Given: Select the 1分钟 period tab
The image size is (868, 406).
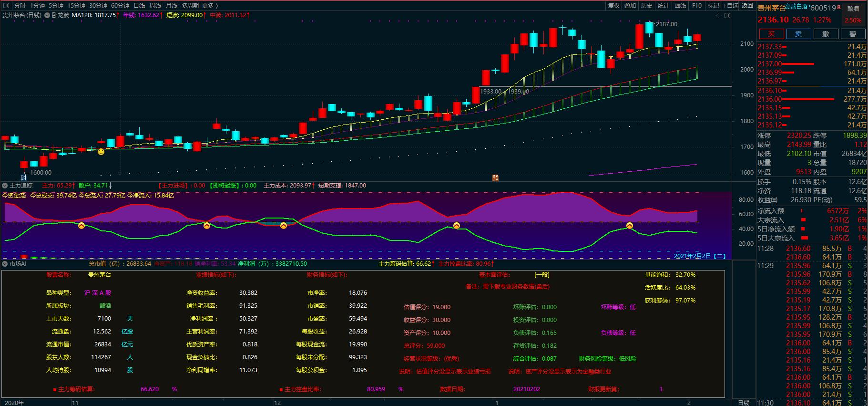Looking at the screenshot, I should tap(37, 6).
